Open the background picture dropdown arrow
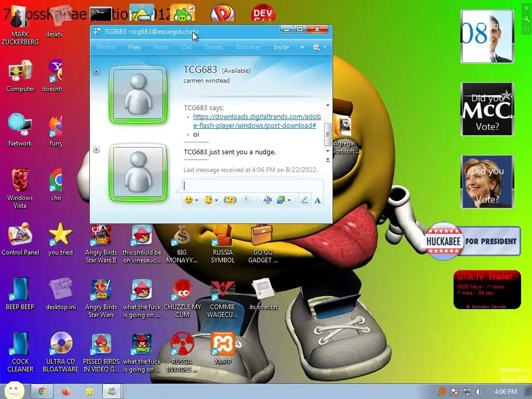This screenshot has width=532, height=399. 289,200
